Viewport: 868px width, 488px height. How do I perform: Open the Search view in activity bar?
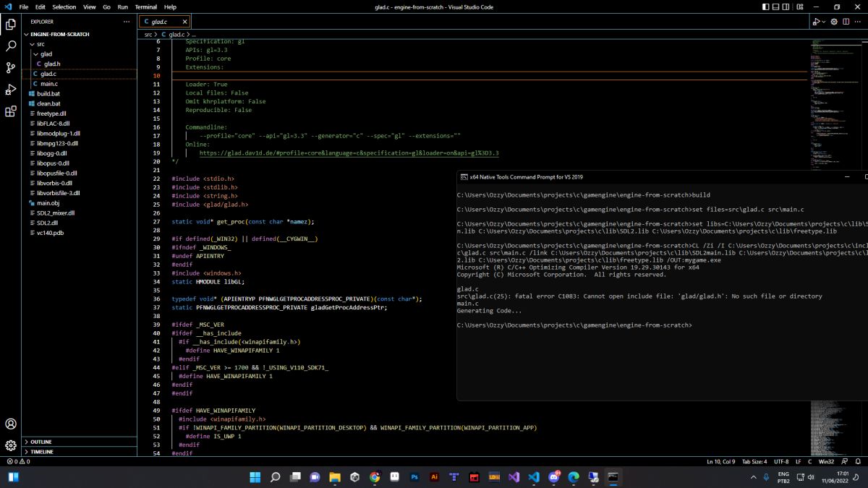point(11,46)
